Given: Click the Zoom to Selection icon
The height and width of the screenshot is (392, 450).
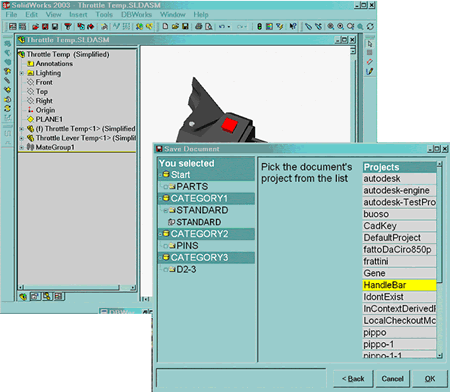Looking at the screenshot, I should pos(360,26).
